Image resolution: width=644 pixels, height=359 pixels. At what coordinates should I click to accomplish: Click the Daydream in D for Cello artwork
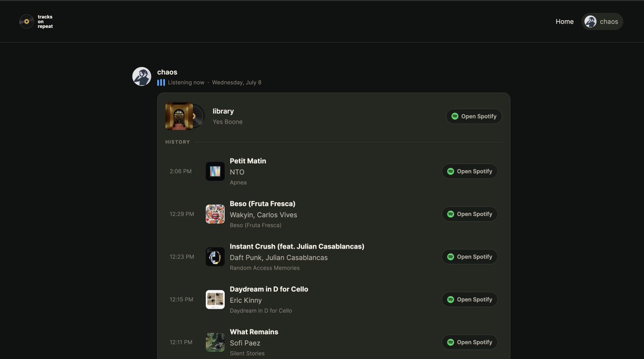215,299
